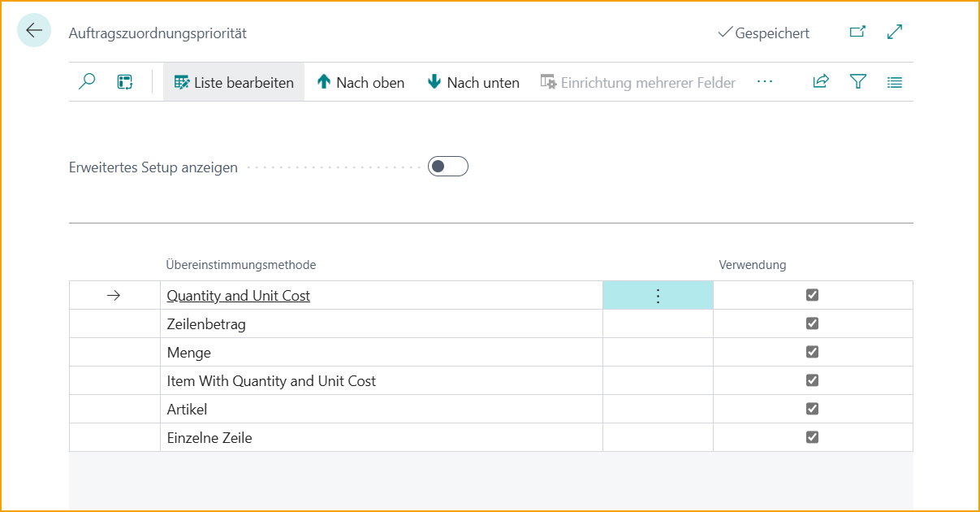980x512 pixels.
Task: Click the analysis view icon beside search
Action: click(125, 82)
